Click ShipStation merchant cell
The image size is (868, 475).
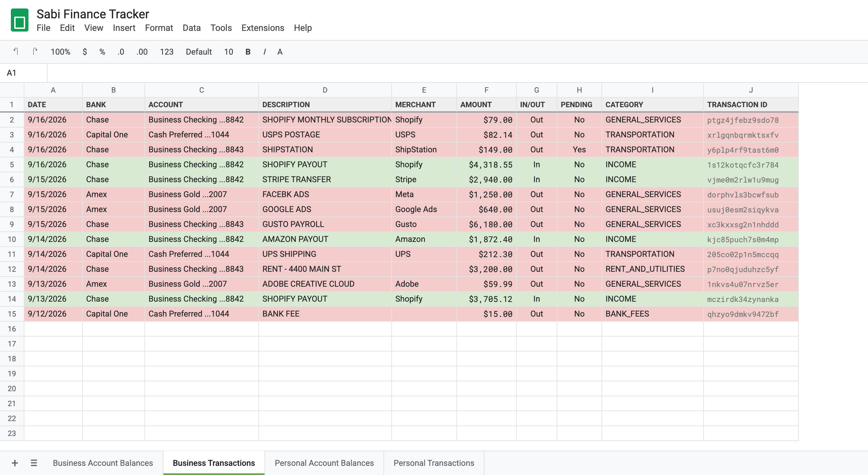pyautogui.click(x=424, y=150)
